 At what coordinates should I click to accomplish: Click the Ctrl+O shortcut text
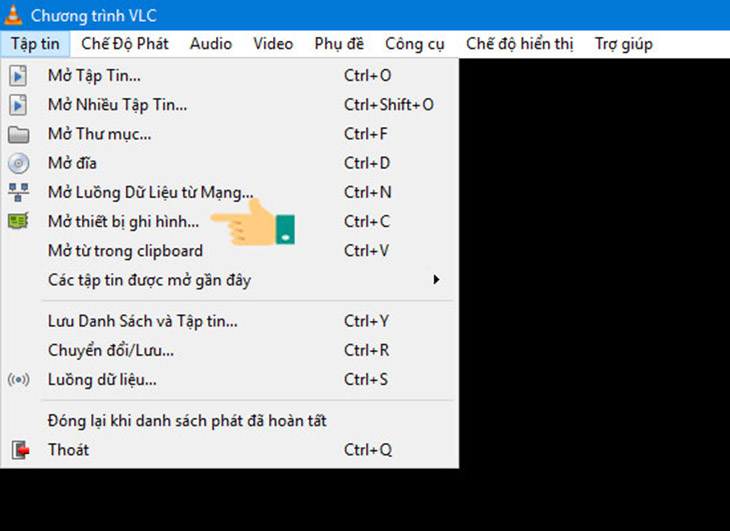pos(368,75)
